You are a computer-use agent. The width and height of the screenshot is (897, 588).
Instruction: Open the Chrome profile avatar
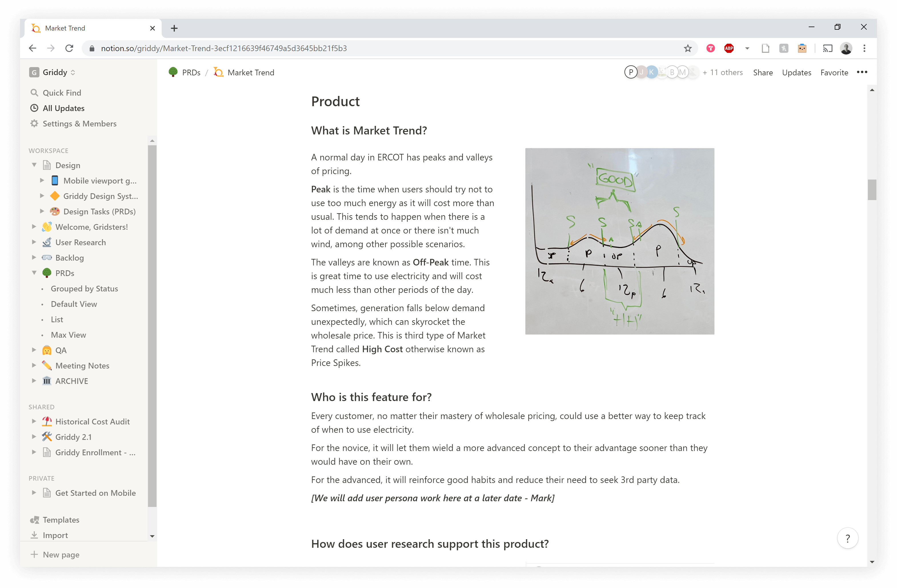click(x=846, y=48)
